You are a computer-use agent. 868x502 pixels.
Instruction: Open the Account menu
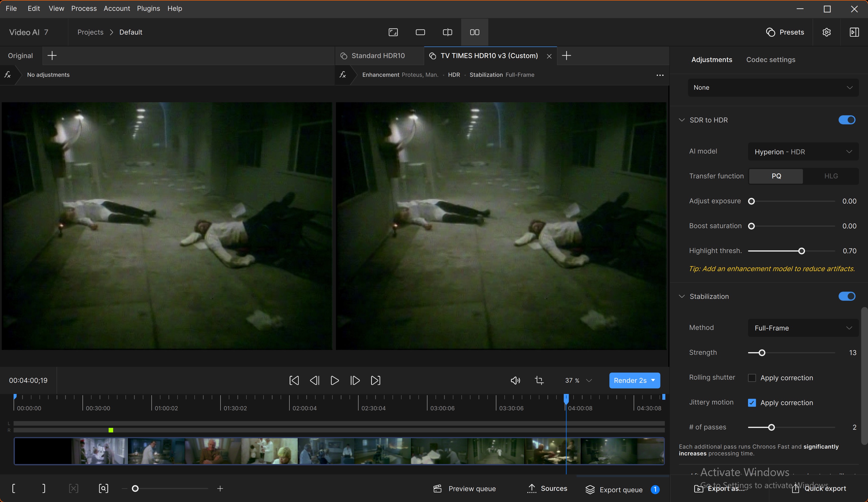click(x=117, y=8)
